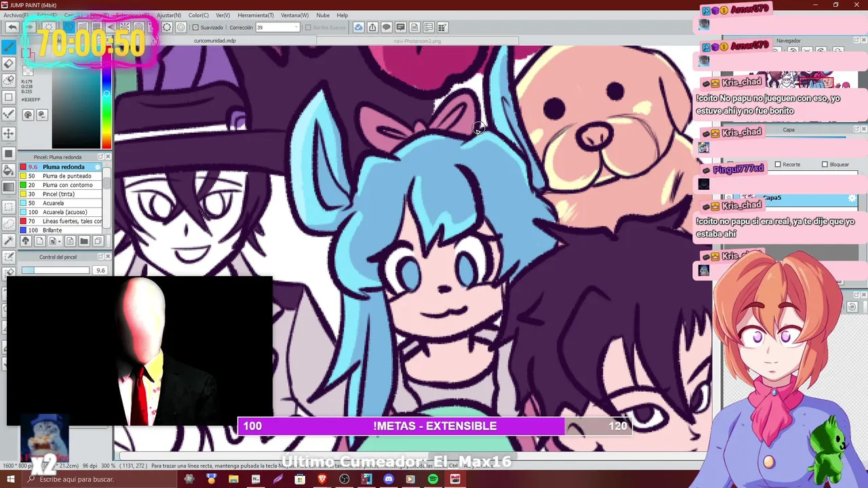Click the share export toolbar icon
This screenshot has width=868, height=488.
tap(372, 27)
